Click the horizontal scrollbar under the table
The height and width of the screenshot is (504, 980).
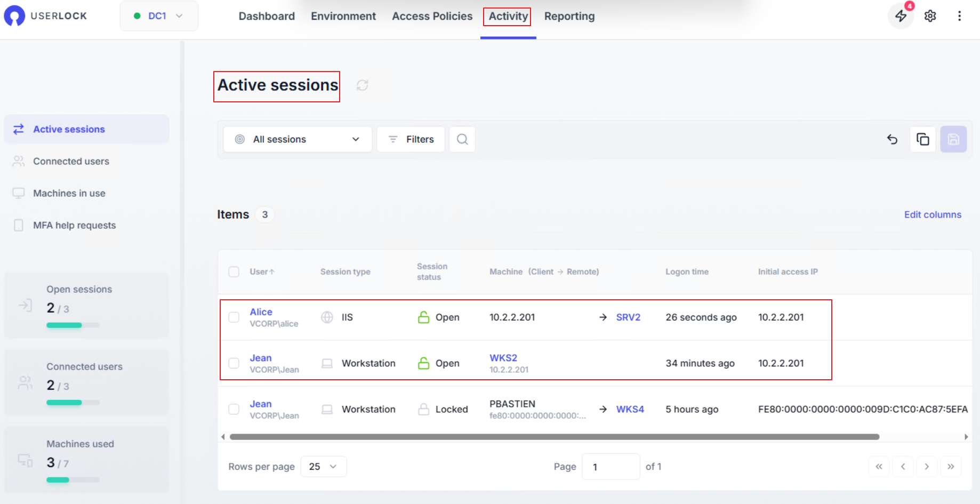coord(553,437)
